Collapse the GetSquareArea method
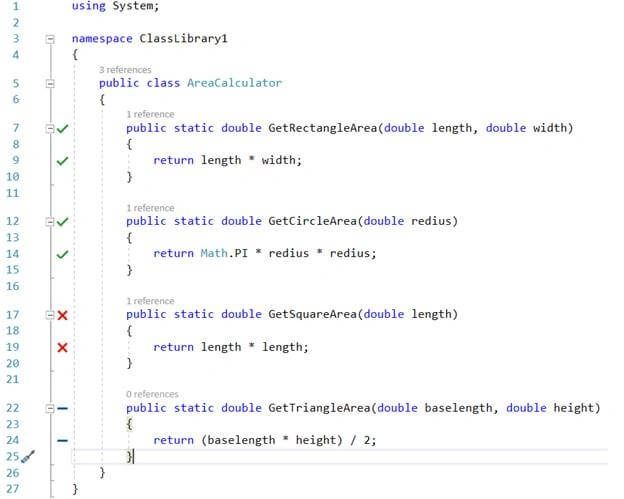This screenshot has width=624, height=499. click(50, 315)
